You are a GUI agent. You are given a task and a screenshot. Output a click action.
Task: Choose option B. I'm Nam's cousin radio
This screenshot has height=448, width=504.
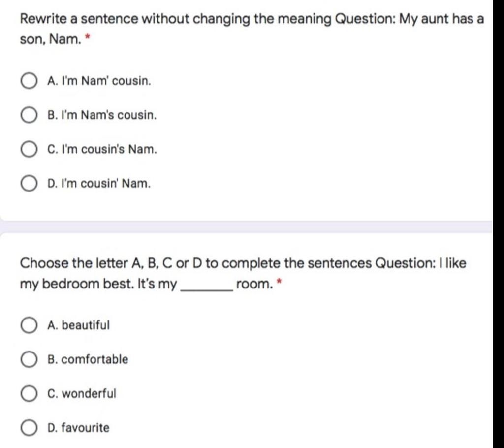29,115
